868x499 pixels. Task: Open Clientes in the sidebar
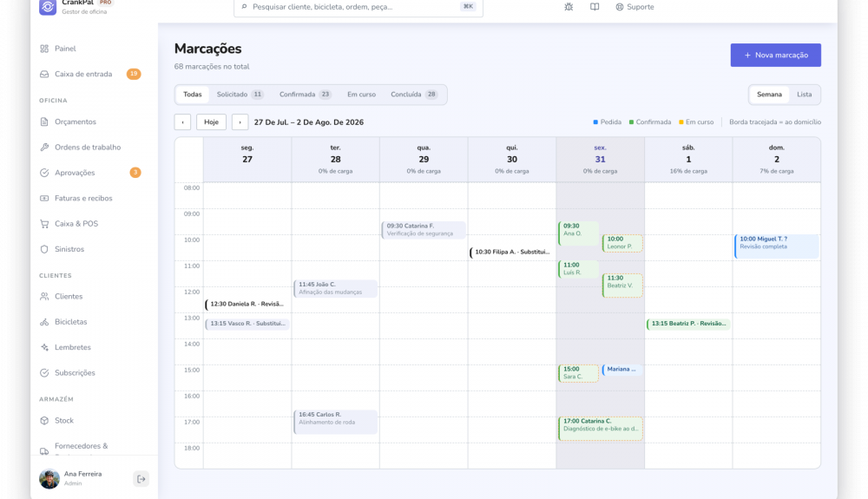tap(69, 297)
